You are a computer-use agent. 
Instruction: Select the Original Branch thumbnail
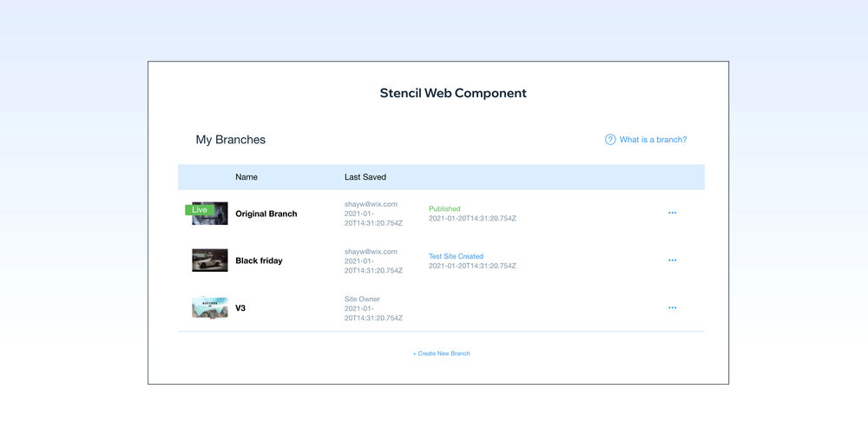(x=210, y=214)
